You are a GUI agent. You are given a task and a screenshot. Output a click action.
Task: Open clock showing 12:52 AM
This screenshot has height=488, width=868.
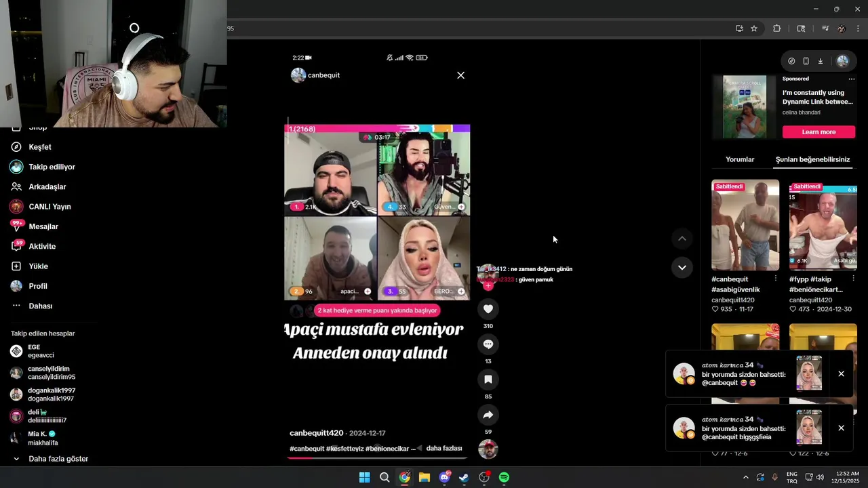pyautogui.click(x=846, y=477)
